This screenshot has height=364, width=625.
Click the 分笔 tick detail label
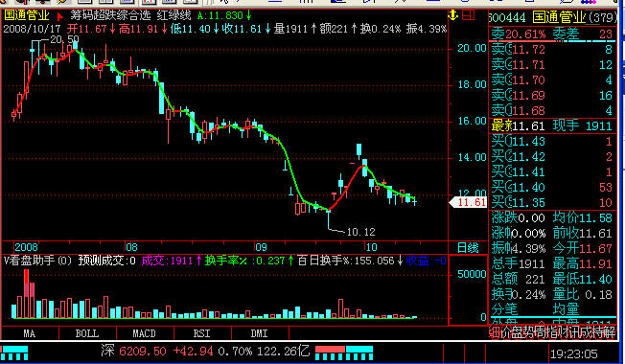click(x=504, y=308)
